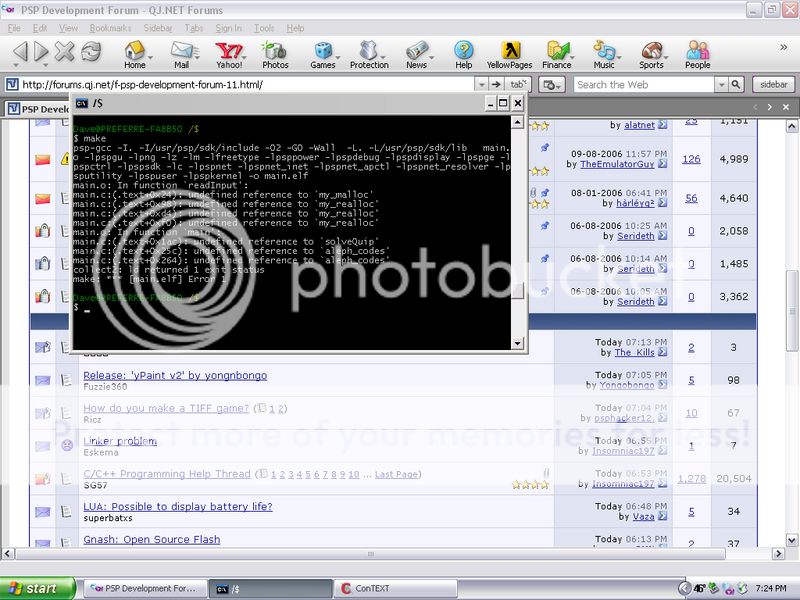Click the command window's vertical scrollbar thumb
Screen dimensions: 800x600
click(x=517, y=291)
